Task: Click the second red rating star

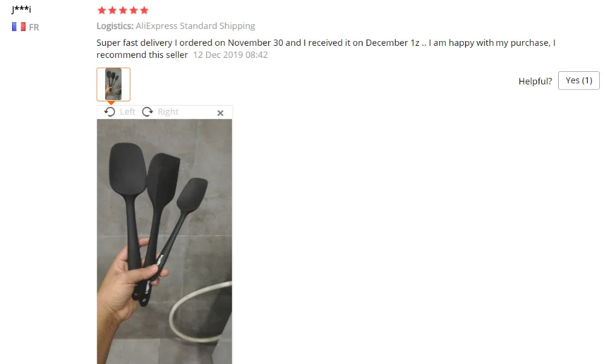Action: pyautogui.click(x=112, y=10)
